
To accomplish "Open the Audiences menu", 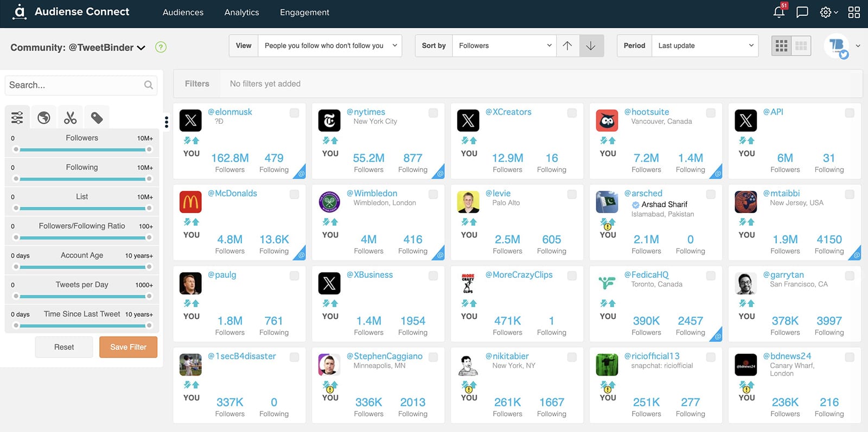I will pos(183,12).
